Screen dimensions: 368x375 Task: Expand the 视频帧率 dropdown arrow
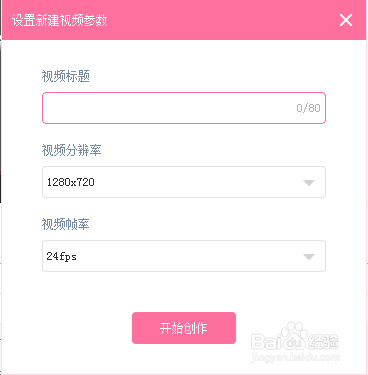(x=309, y=257)
